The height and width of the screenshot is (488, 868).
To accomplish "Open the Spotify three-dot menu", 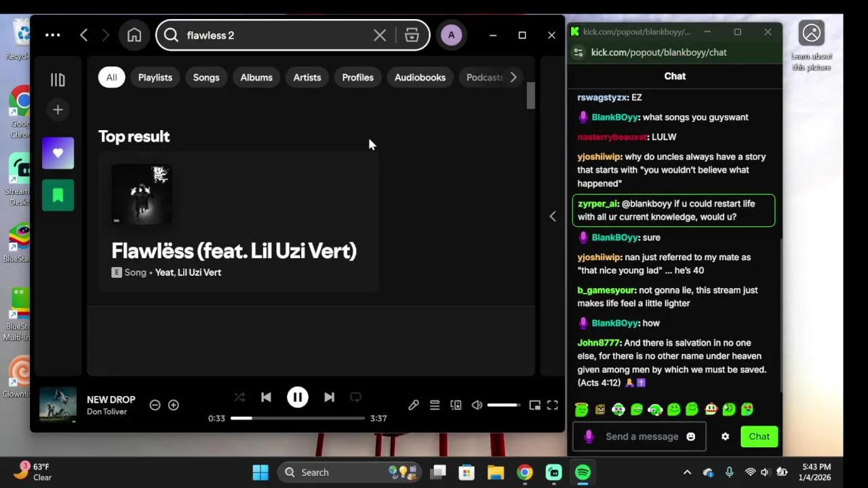I will tap(53, 35).
